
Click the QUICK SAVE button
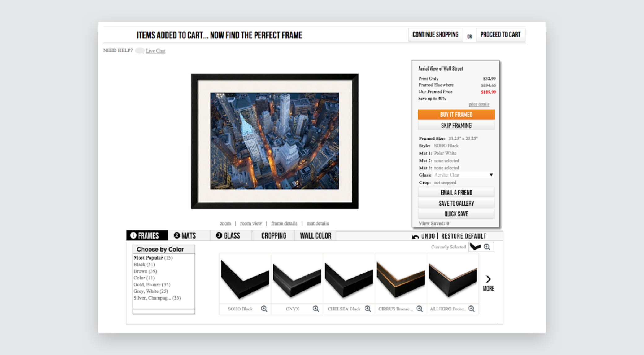tap(456, 214)
